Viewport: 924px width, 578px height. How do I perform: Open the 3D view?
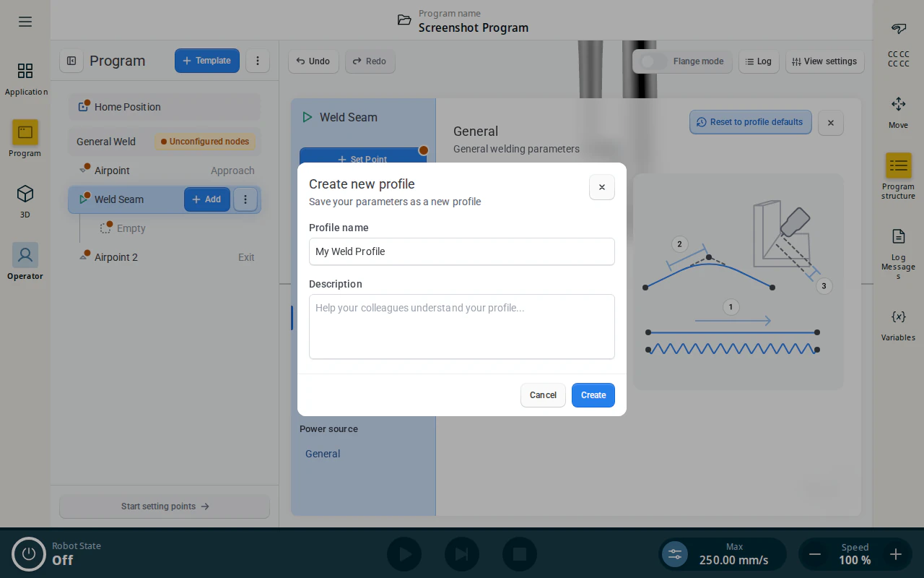tap(25, 200)
